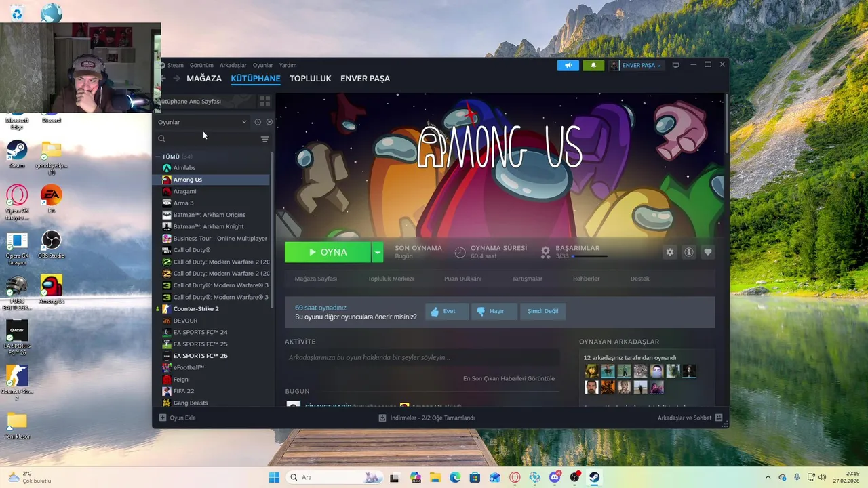This screenshot has width=868, height=488.
Task: Open the Tartışmalar link
Action: tap(527, 279)
